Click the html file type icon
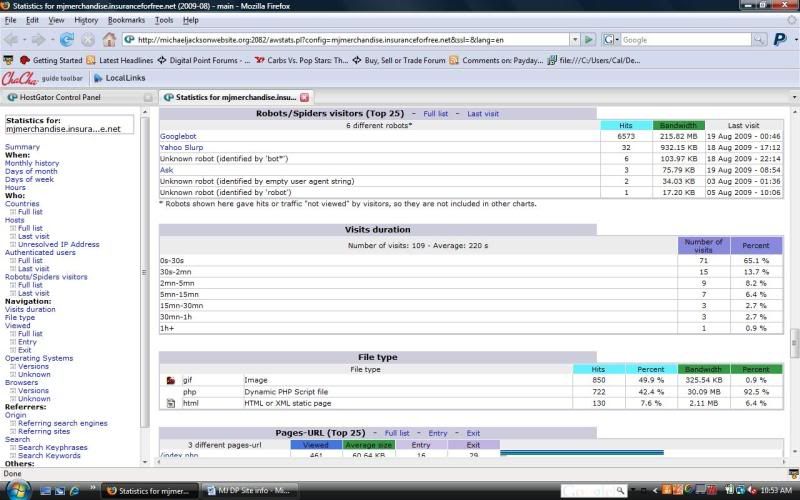Image resolution: width=800 pixels, height=500 pixels. tap(171, 404)
